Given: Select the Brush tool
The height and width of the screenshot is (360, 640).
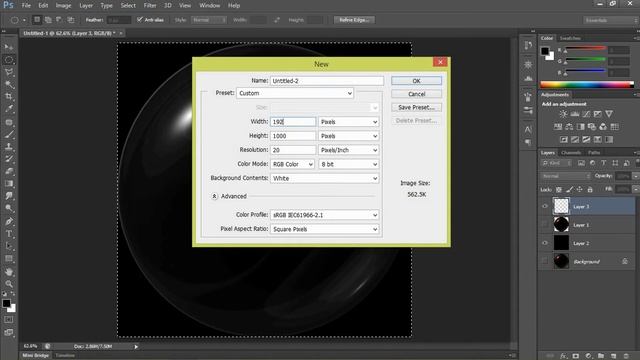Looking at the screenshot, I should [9, 134].
